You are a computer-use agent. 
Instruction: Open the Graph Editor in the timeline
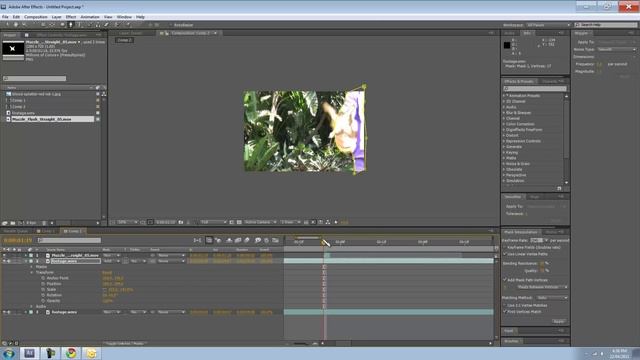click(x=276, y=240)
